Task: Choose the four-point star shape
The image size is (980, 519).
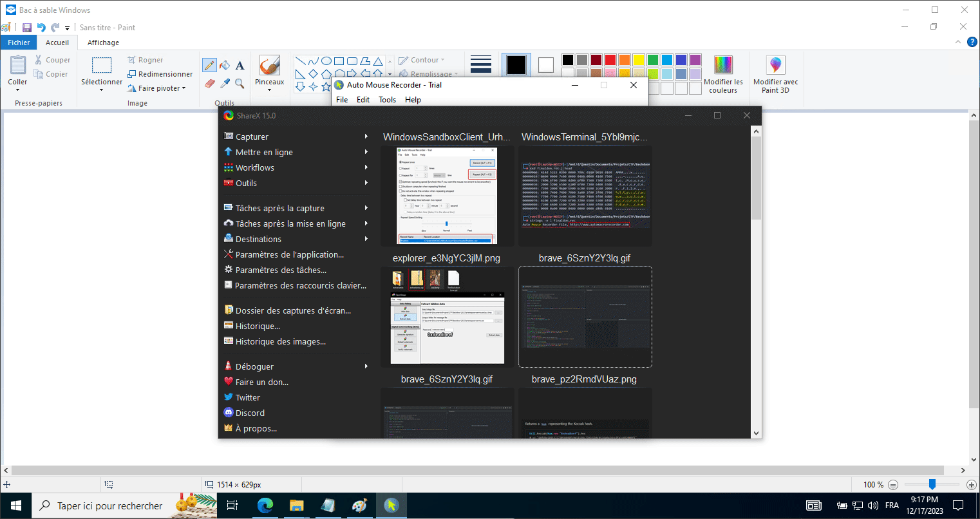Action: pyautogui.click(x=314, y=86)
